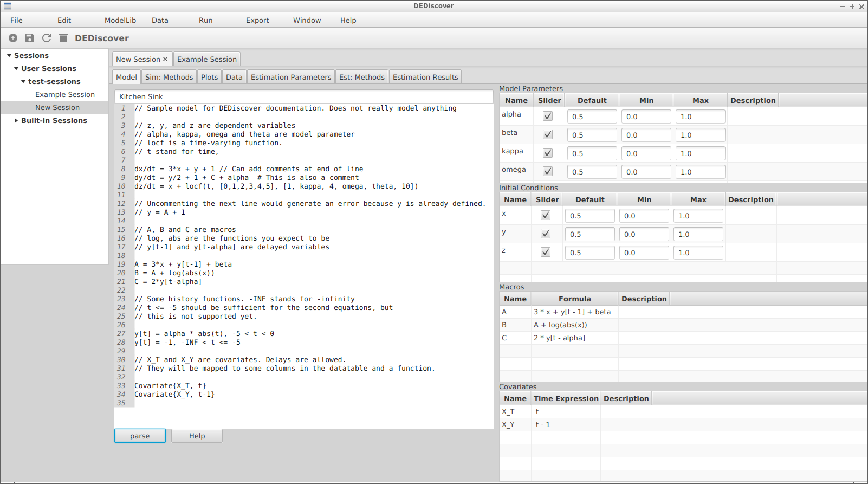This screenshot has height=484, width=868.
Task: Close the New Session tab with X
Action: pyautogui.click(x=165, y=59)
